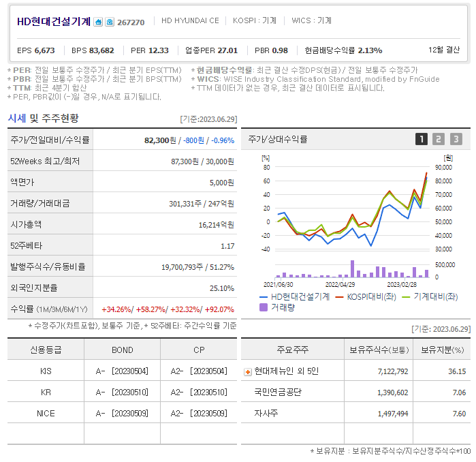Select the KIS credit rating row
This screenshot has width=476, height=462.
point(122,371)
